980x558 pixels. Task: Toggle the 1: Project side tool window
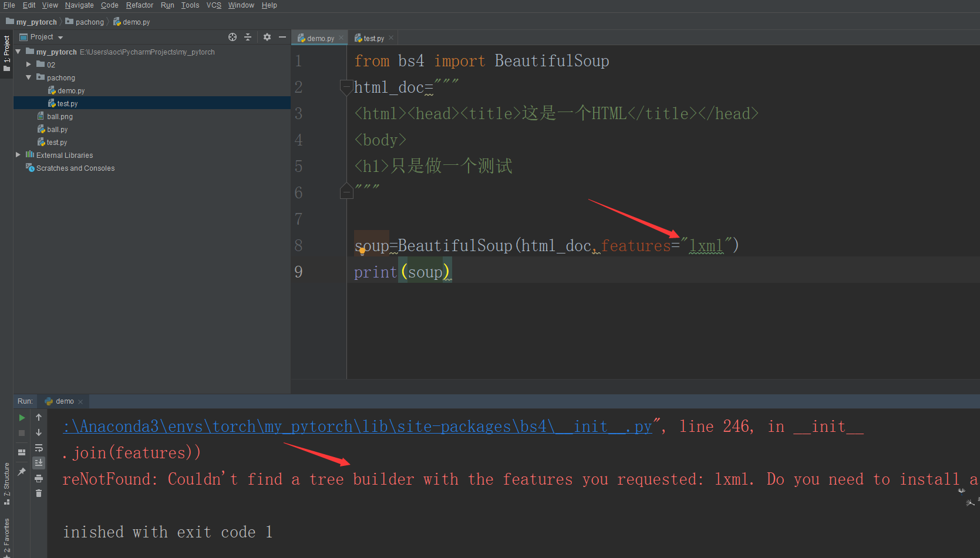(6, 53)
